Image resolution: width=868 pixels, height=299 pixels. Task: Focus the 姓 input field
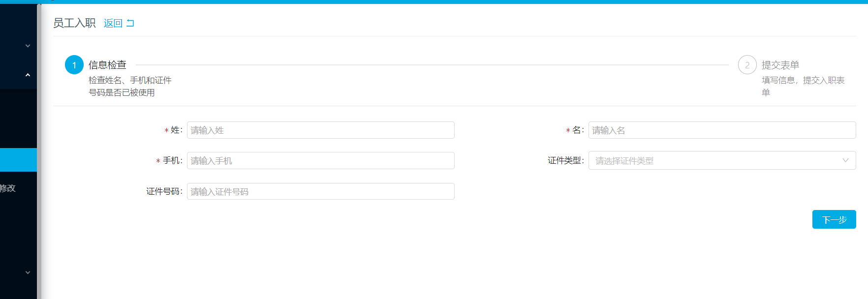321,130
